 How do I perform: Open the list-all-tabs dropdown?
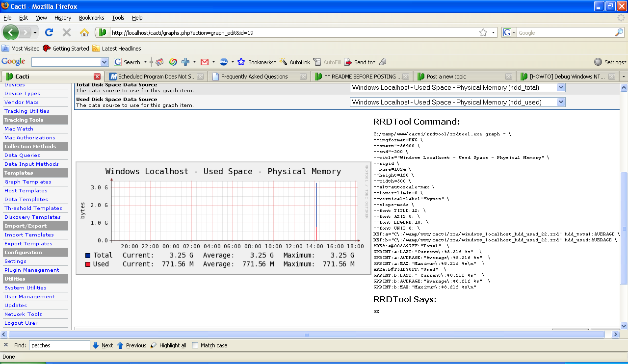624,77
